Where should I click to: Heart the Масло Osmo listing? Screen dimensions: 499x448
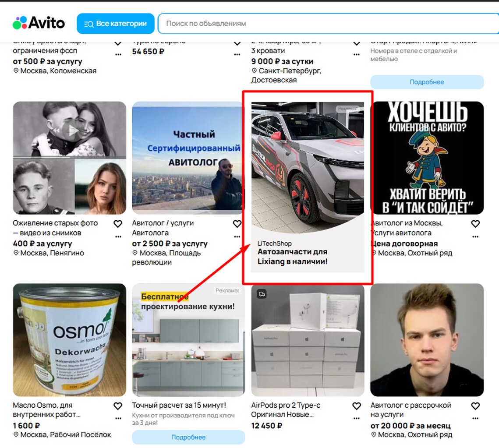[x=118, y=406]
